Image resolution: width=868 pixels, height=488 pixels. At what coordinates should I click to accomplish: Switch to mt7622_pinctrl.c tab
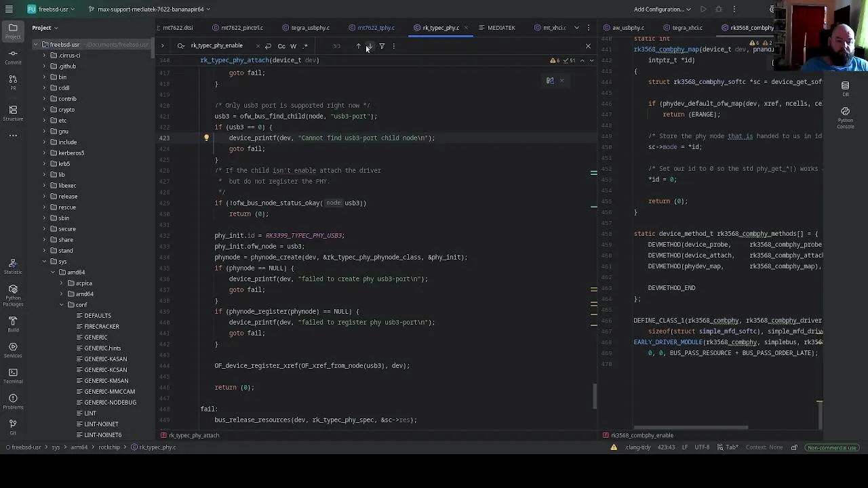coord(237,28)
